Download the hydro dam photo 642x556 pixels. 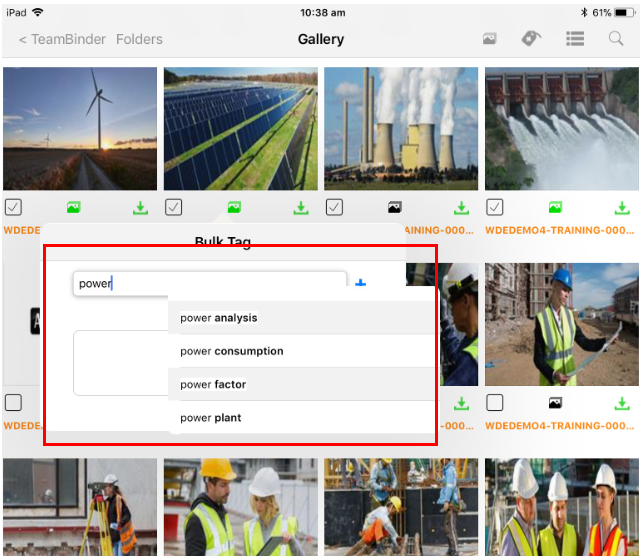(622, 208)
